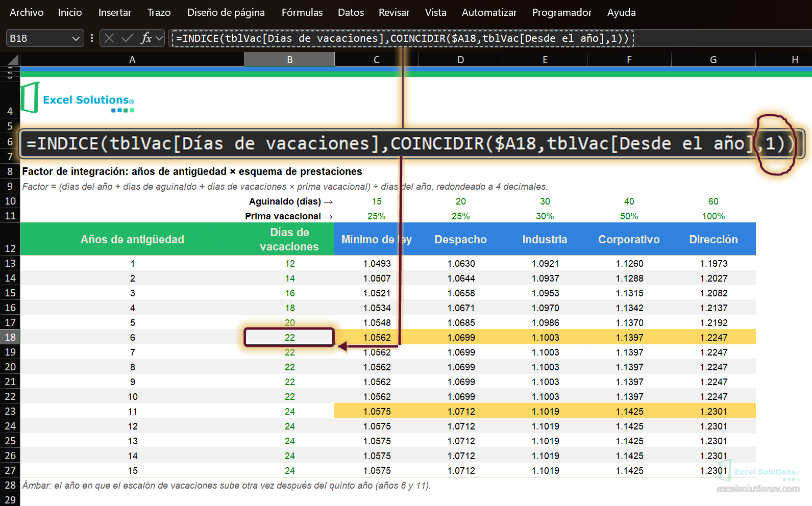Open the Trazo tab
This screenshot has height=506, width=812.
click(x=159, y=12)
